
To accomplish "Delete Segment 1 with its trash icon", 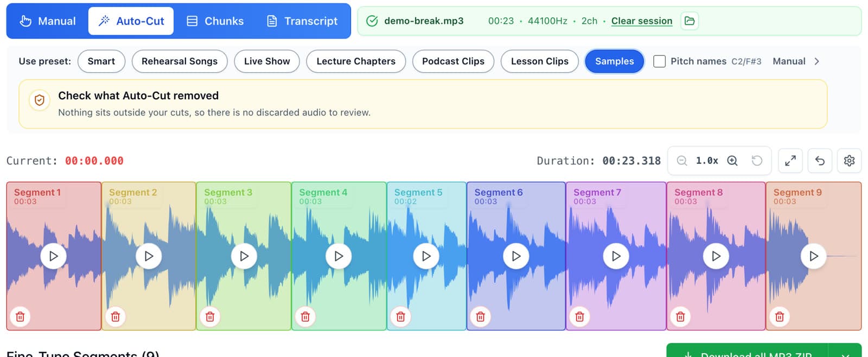I will [x=20, y=316].
